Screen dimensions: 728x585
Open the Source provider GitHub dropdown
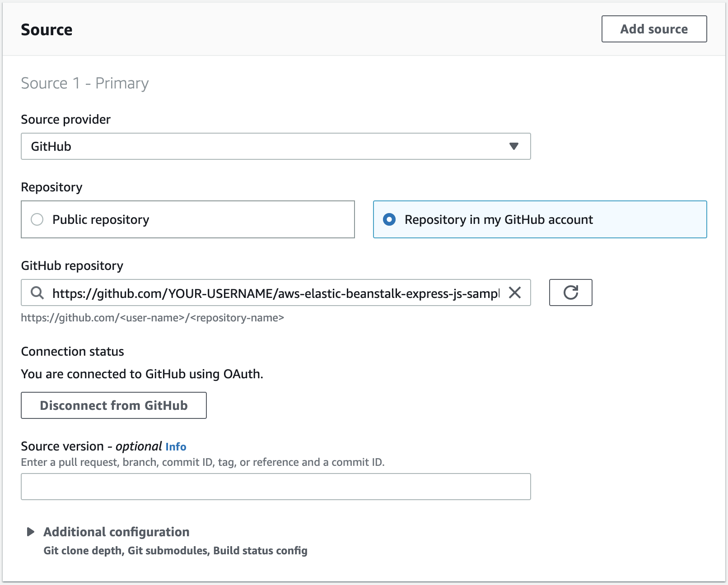pos(276,146)
